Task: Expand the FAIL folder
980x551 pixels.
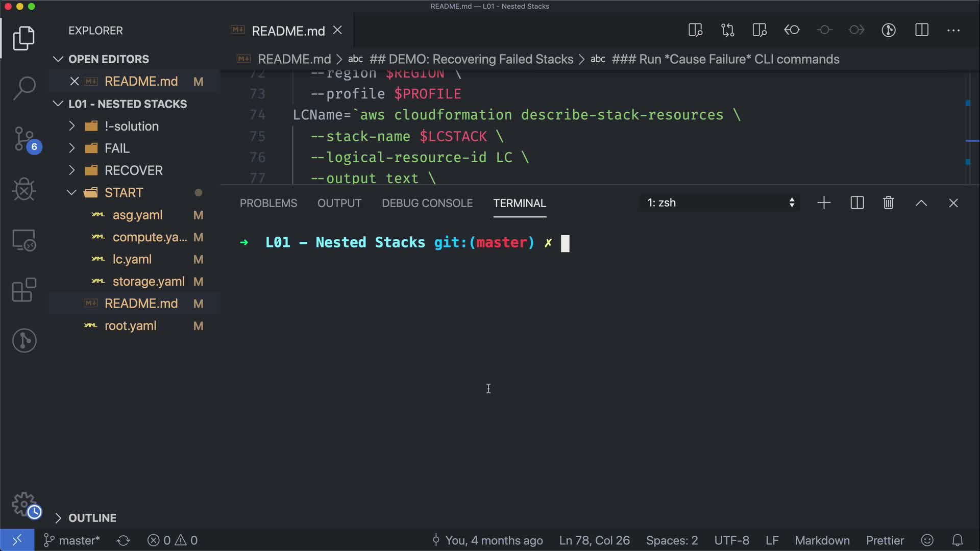Action: click(x=117, y=148)
